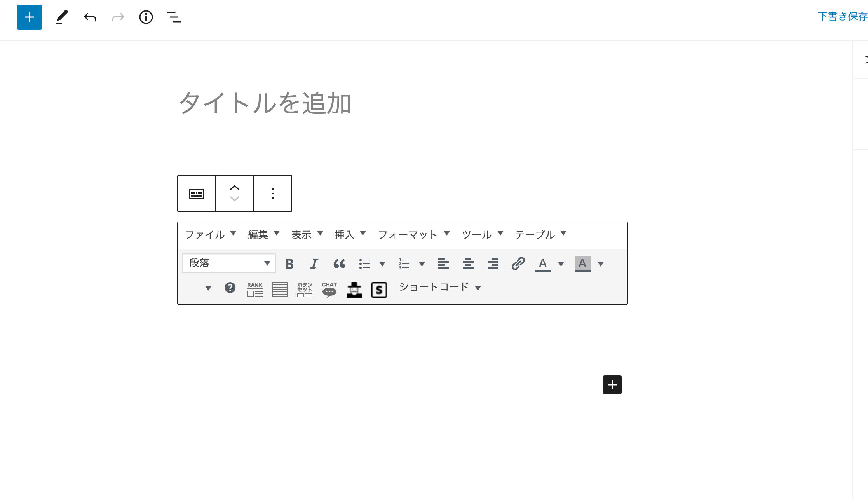Click the boxed S icon
The width and height of the screenshot is (868, 499).
[379, 290]
